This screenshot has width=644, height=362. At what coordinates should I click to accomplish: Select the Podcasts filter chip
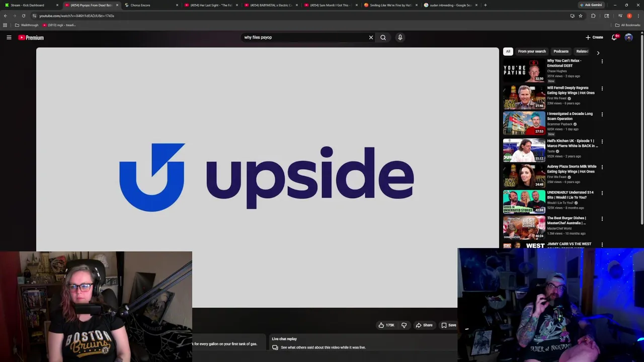[561, 51]
